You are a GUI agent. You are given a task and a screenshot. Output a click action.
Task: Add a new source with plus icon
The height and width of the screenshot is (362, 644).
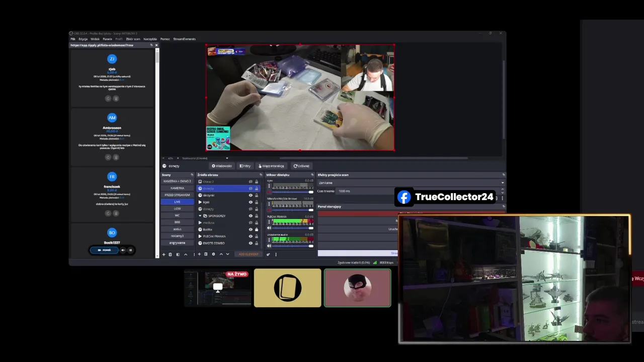(199, 254)
